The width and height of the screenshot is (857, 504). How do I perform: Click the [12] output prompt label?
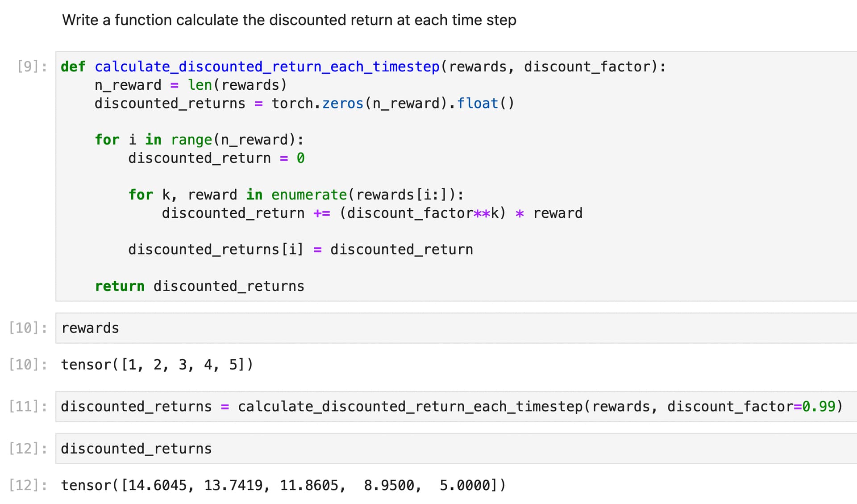click(28, 485)
